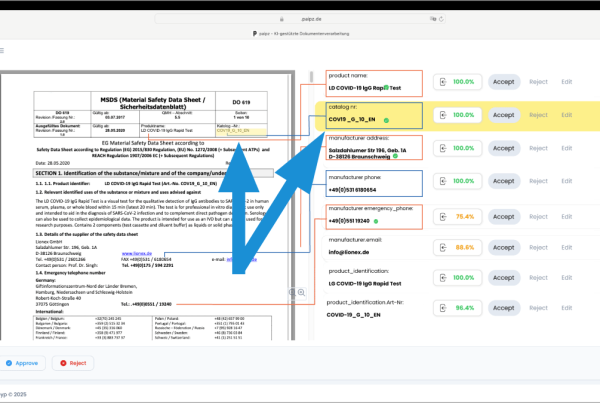Edit the manufacturer email field
Viewport: 600px width, 403px height.
(567, 248)
